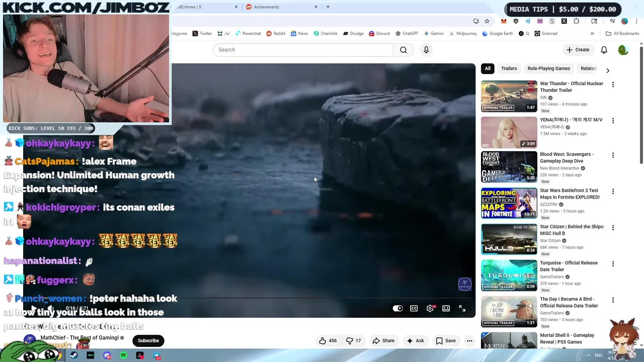Click the shield extension icon in toolbar
Screen dimensions: 644x362
[516, 21]
